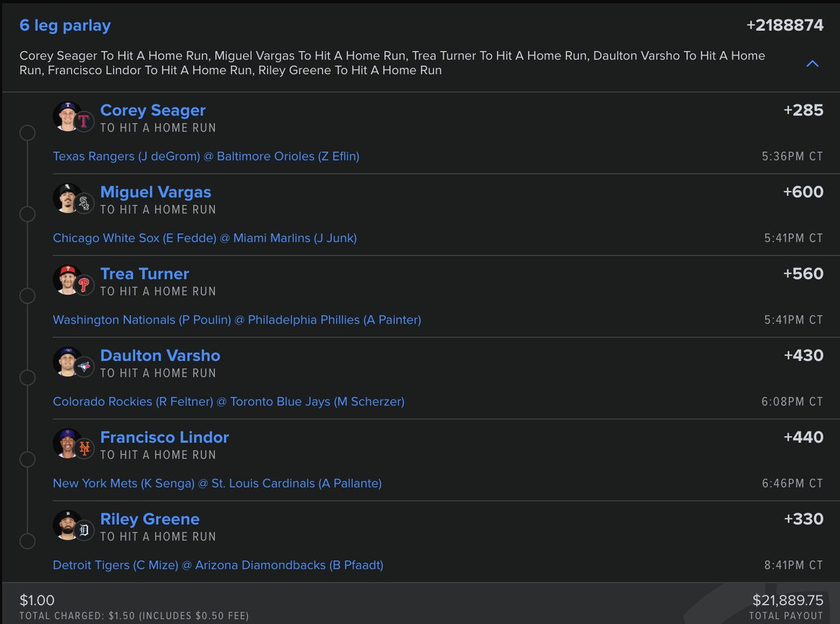Collapse the 6 leg parlay details chevron
The image size is (840, 624).
tap(812, 64)
